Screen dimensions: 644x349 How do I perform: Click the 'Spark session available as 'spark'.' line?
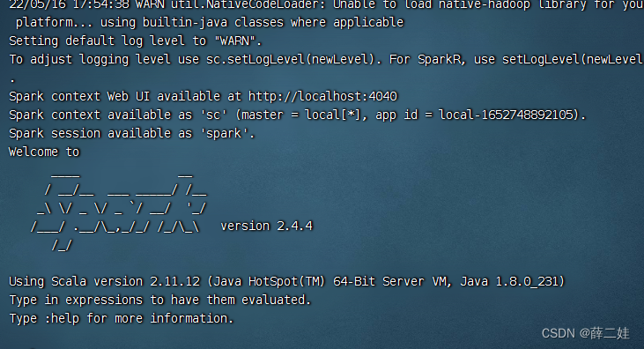pos(132,133)
